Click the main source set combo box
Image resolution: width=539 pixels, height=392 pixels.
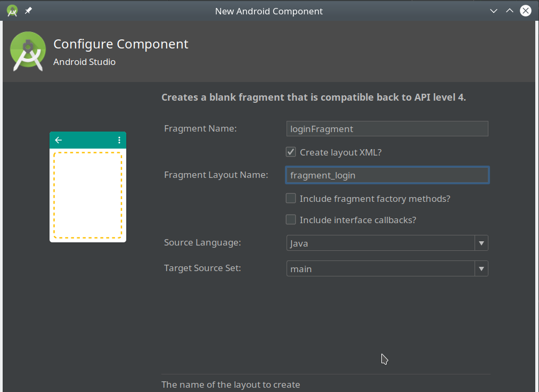tap(387, 268)
